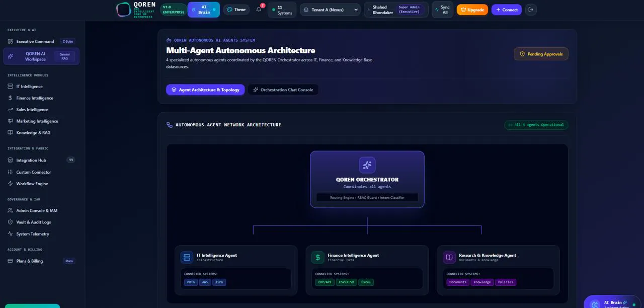
Task: Click the logout arrow icon
Action: pos(531,10)
